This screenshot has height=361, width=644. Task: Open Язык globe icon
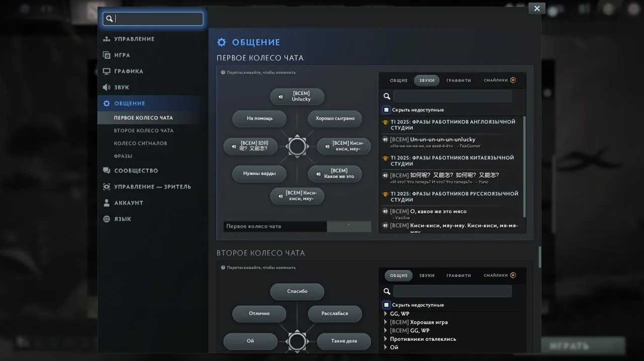pyautogui.click(x=107, y=219)
